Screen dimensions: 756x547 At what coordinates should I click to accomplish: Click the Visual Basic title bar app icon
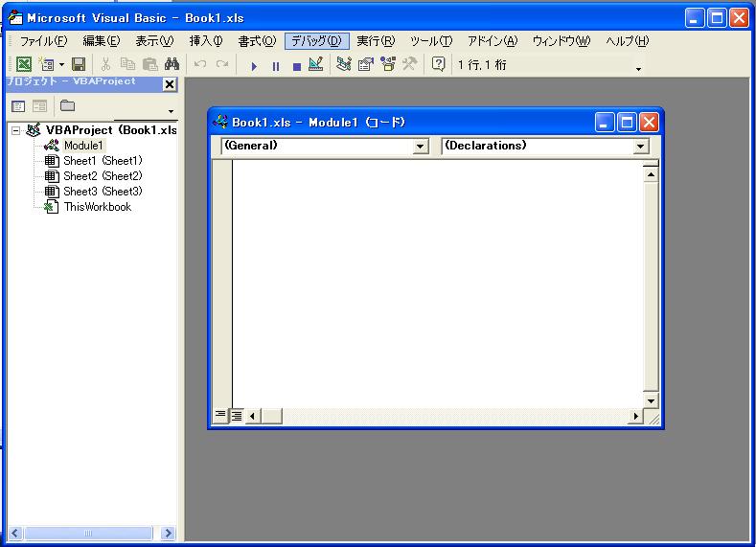click(15, 18)
